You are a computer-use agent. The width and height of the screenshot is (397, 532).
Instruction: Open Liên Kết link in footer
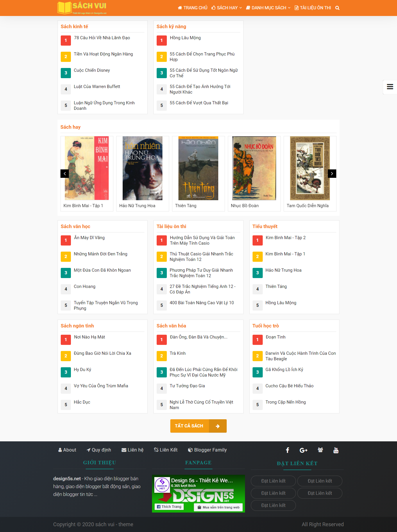(166, 450)
